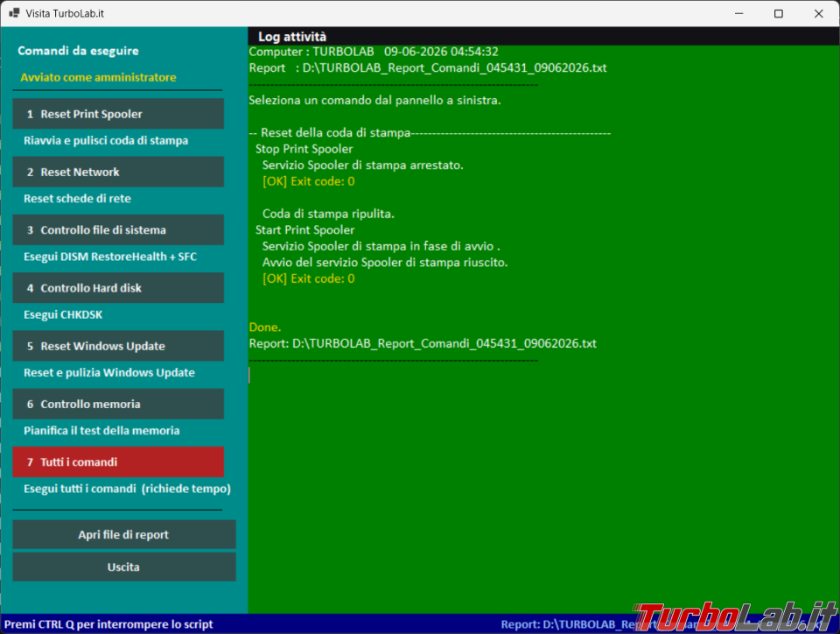Click Seleziona un comando dal pannello line
840x634 pixels.
coord(375,100)
